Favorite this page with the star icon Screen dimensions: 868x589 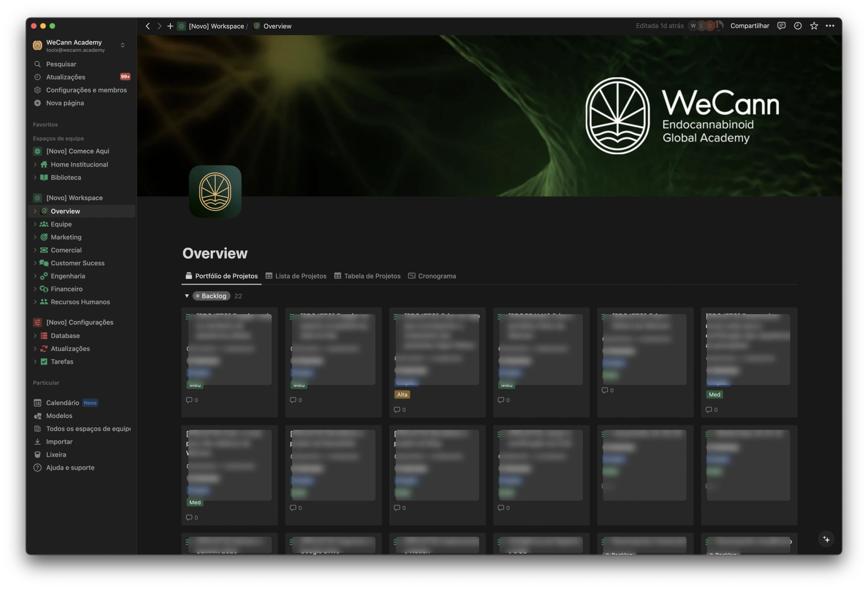pyautogui.click(x=814, y=26)
